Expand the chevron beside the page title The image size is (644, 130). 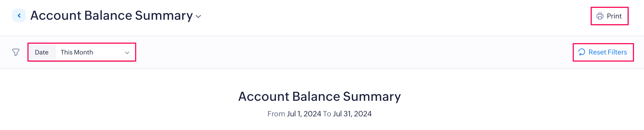tap(199, 16)
